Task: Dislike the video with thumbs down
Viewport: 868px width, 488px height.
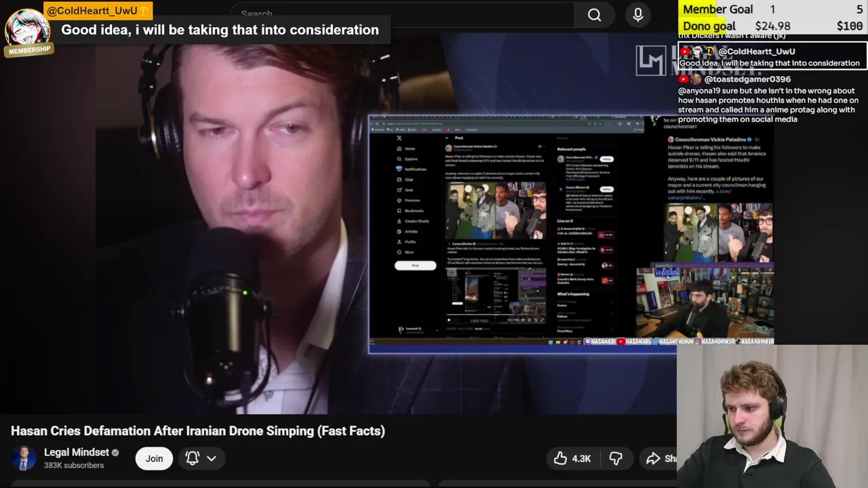Action: [616, 459]
